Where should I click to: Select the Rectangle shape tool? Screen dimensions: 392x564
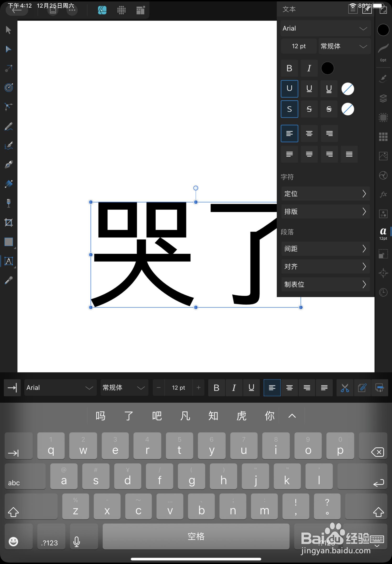point(9,242)
